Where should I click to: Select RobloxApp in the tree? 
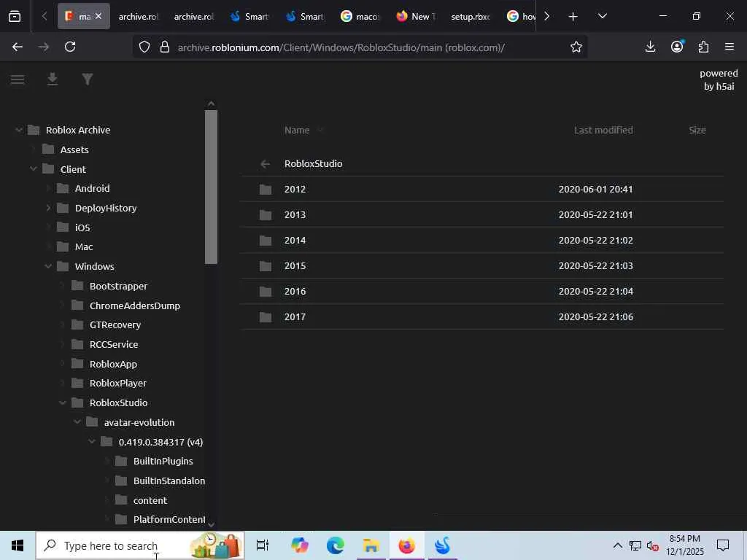[x=113, y=365]
